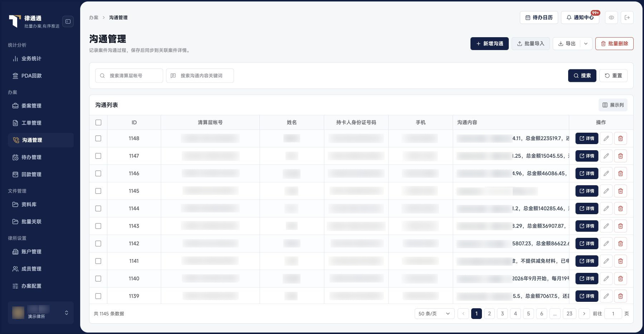Viewport: 644px width, 334px height.
Task: Click the edit pencil icon for row 1141
Action: pos(606,261)
